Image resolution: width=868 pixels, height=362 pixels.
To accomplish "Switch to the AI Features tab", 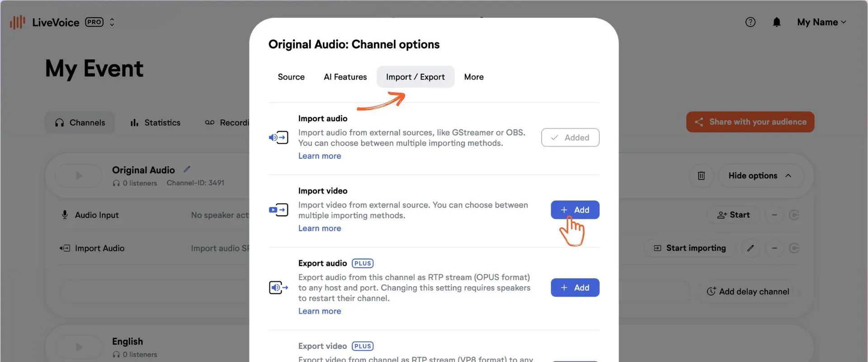I will pos(345,77).
